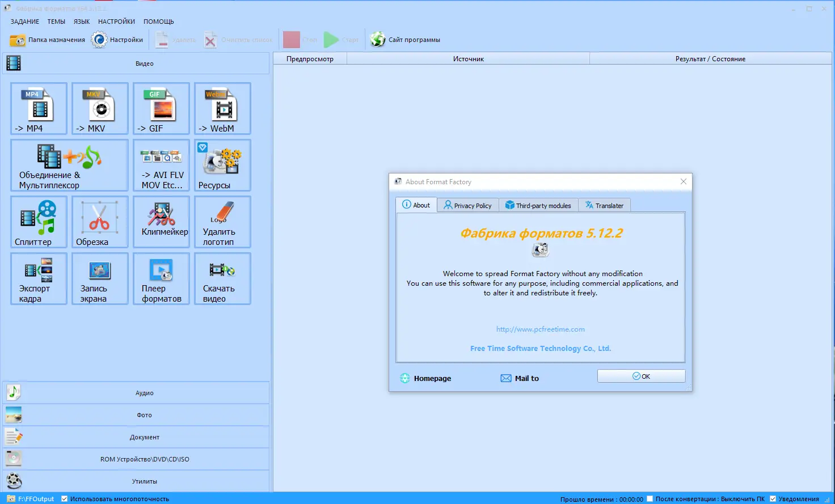The width and height of the screenshot is (835, 504).
Task: Select the GIF conversion tool
Action: (161, 108)
